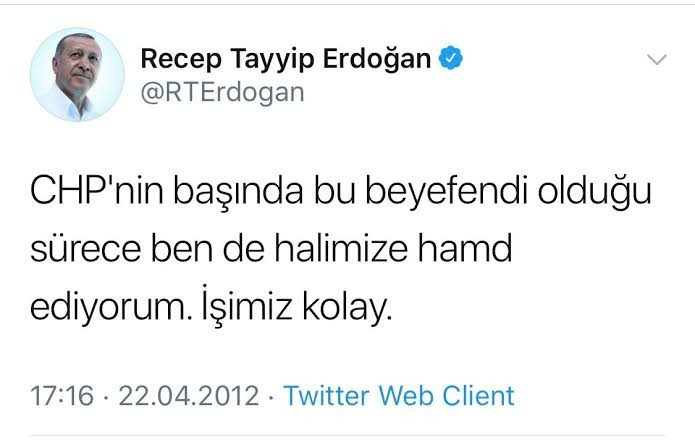The image size is (695, 441).
Task: Click the word olduğu in the tweet
Action: point(595,192)
